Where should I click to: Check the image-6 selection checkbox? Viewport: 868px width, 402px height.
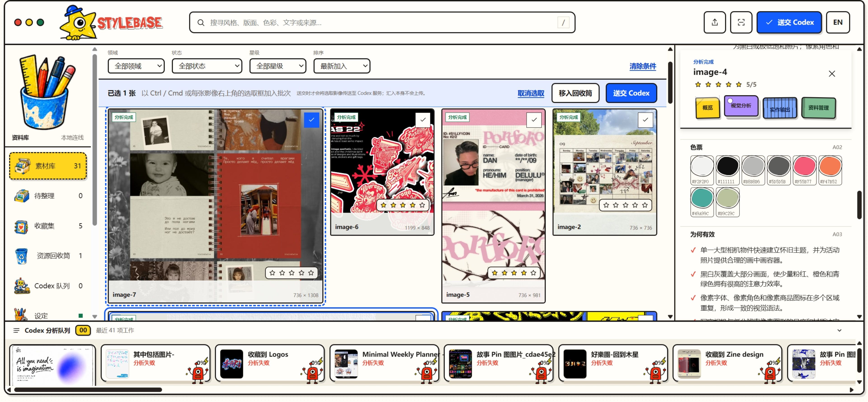[423, 120]
